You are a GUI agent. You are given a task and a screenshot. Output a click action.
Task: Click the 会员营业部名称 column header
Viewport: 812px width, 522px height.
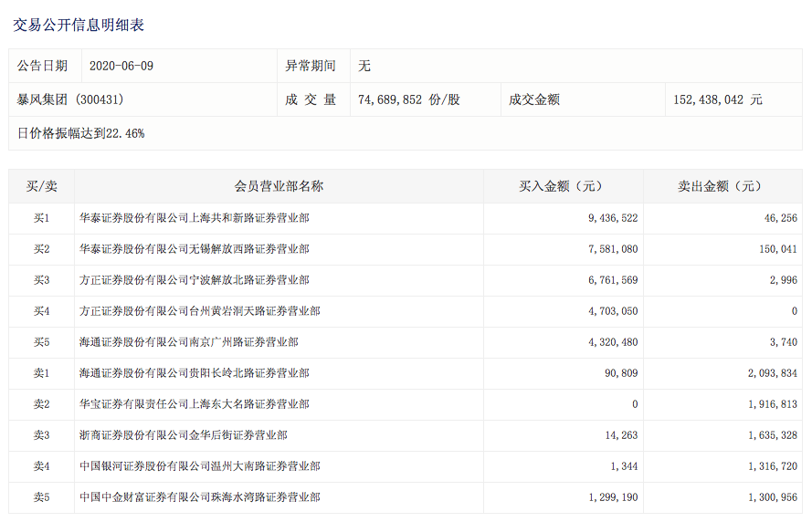pyautogui.click(x=279, y=186)
